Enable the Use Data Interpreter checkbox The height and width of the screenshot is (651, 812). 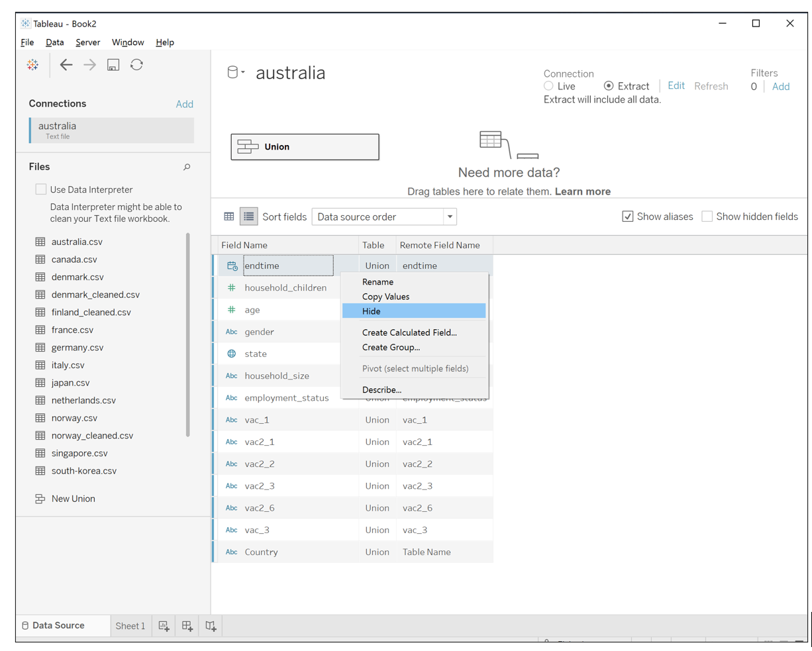pyautogui.click(x=41, y=189)
